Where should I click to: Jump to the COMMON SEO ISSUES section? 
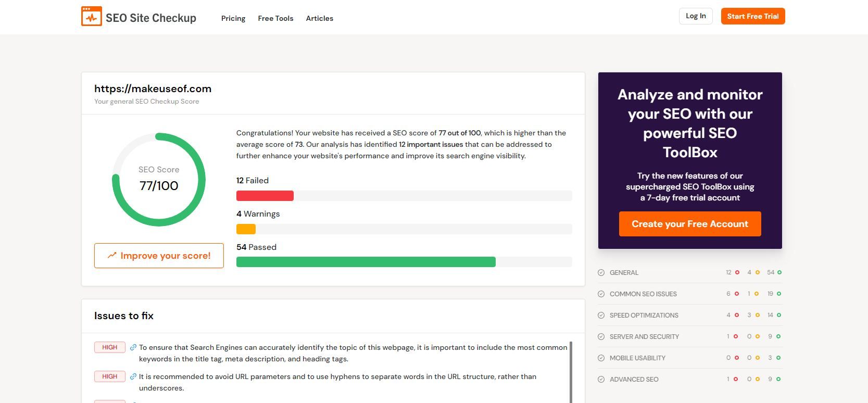tap(643, 294)
